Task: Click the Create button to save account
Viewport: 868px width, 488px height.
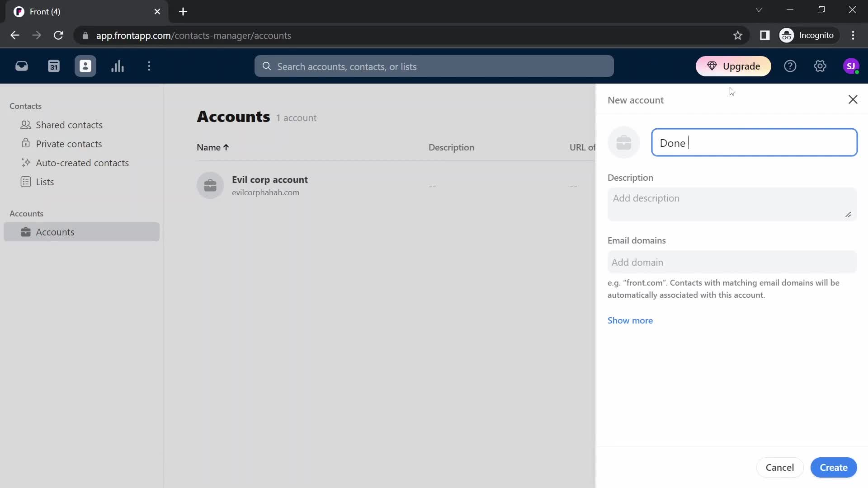Action: click(834, 467)
